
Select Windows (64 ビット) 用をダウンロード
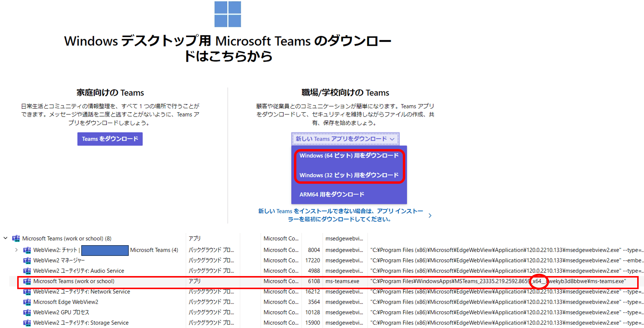[349, 155]
